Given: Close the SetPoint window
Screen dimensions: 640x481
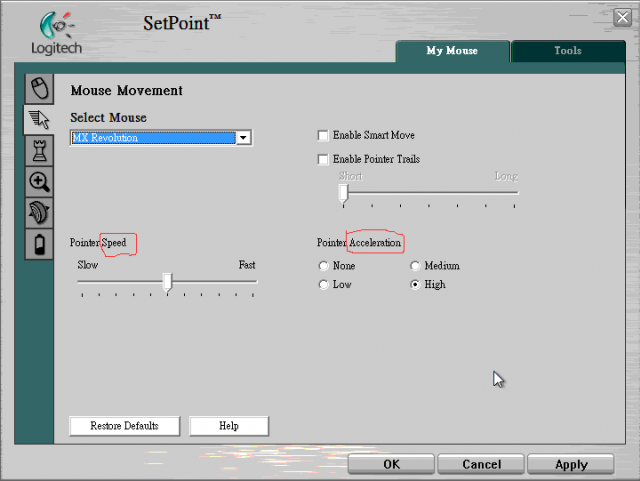Looking at the screenshot, I should point(622,18).
